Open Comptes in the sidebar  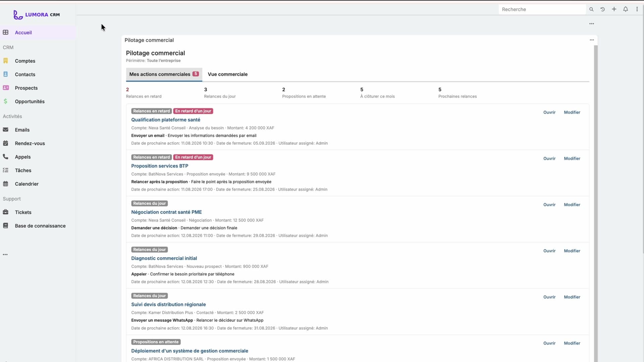click(x=25, y=61)
